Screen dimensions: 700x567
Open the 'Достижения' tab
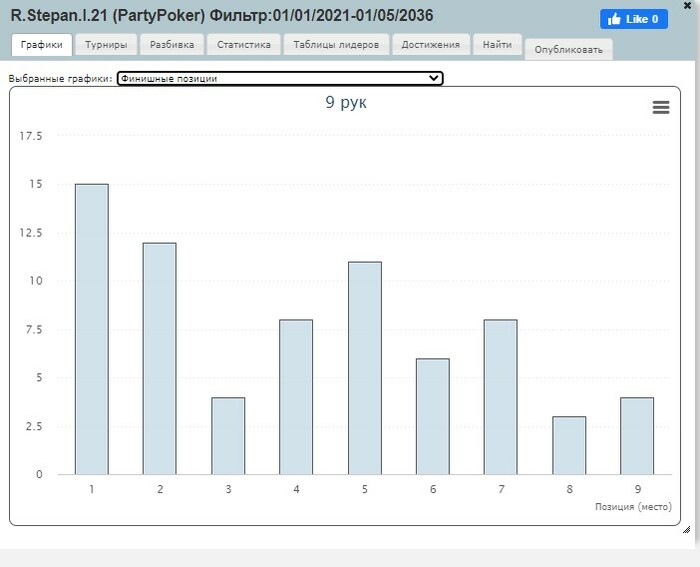tap(431, 45)
